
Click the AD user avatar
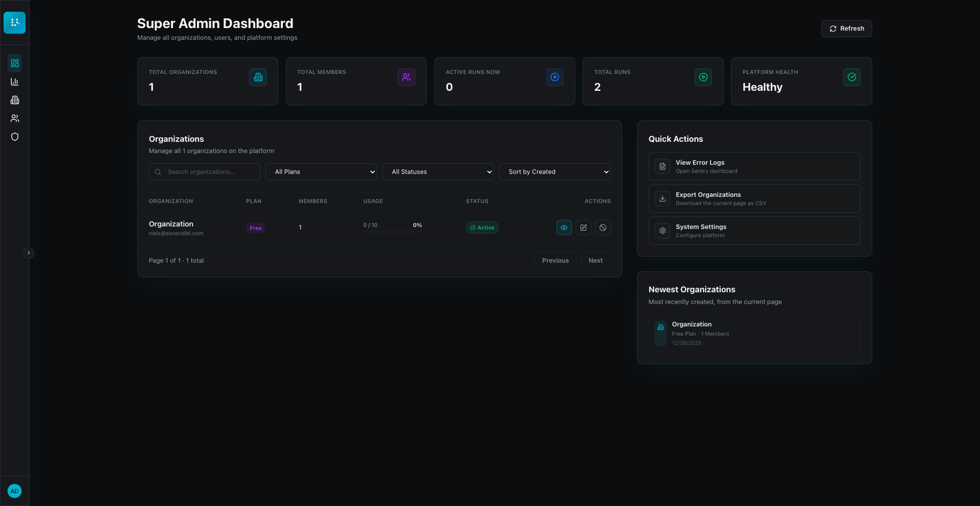pos(15,491)
